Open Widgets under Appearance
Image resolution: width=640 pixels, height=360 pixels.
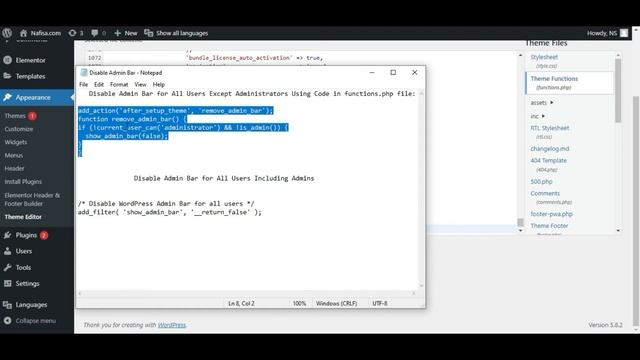pos(16,142)
